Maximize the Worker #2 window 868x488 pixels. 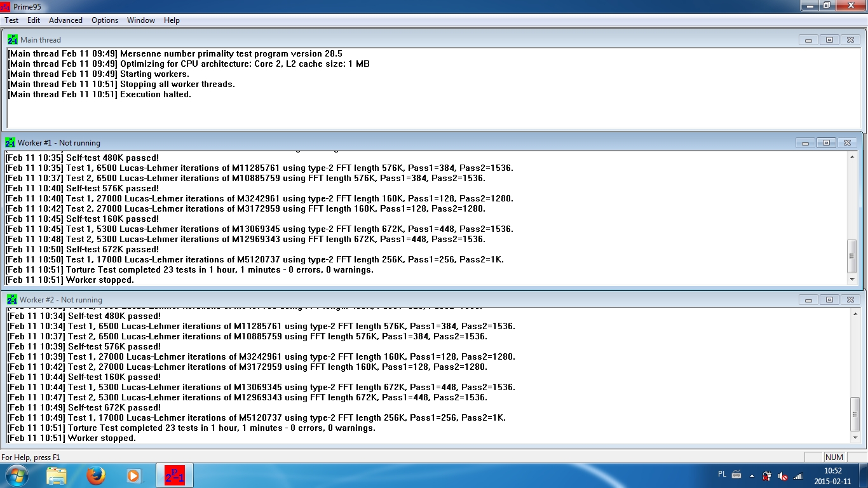click(829, 299)
